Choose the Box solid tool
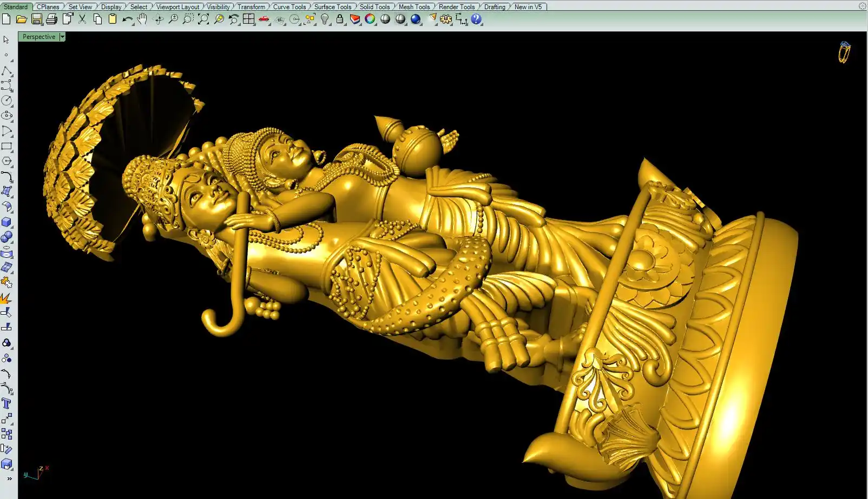868x499 pixels. click(x=6, y=222)
